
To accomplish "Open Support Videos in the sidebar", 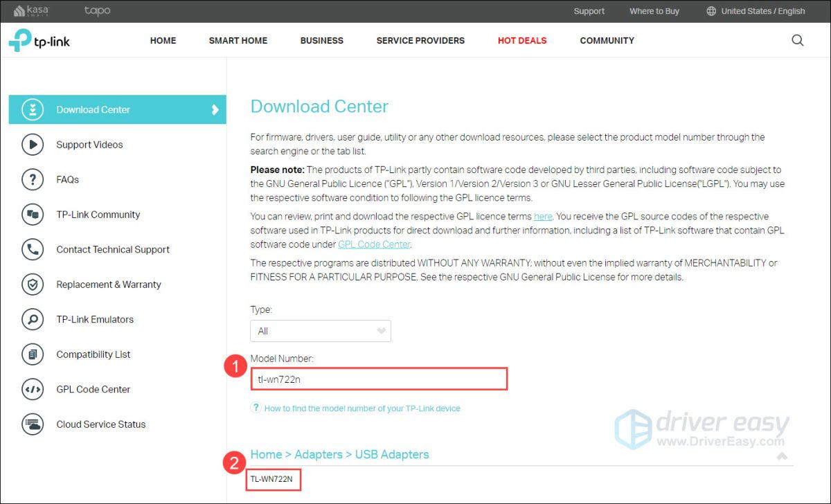I will click(x=89, y=145).
